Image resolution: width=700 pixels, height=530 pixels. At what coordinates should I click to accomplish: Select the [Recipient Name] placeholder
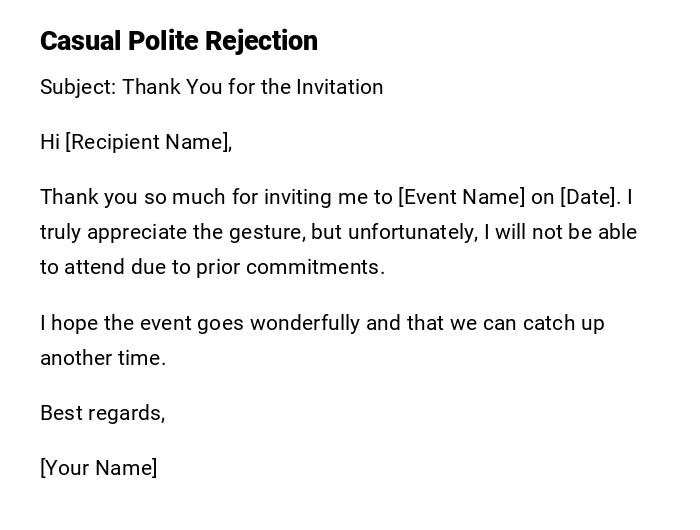pos(148,142)
